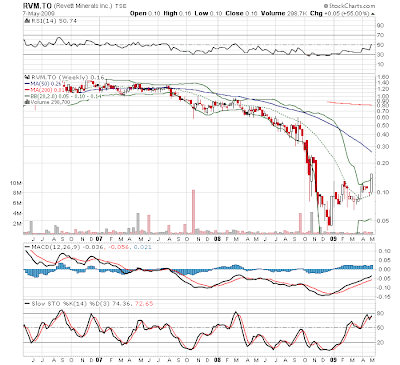Click the Close 0.16 value in header

[241, 13]
